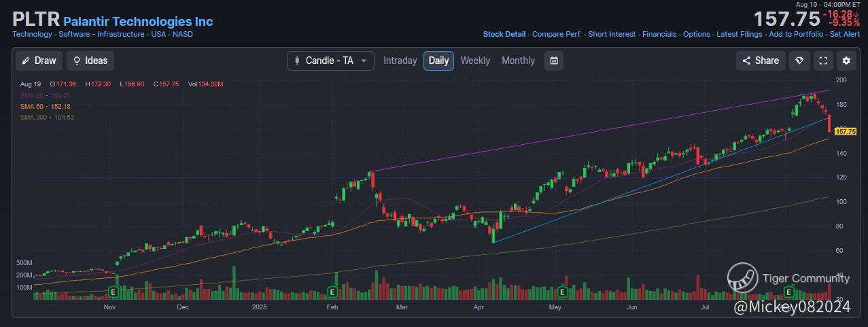
Task: Switch to Intraday timeframe
Action: [x=400, y=61]
